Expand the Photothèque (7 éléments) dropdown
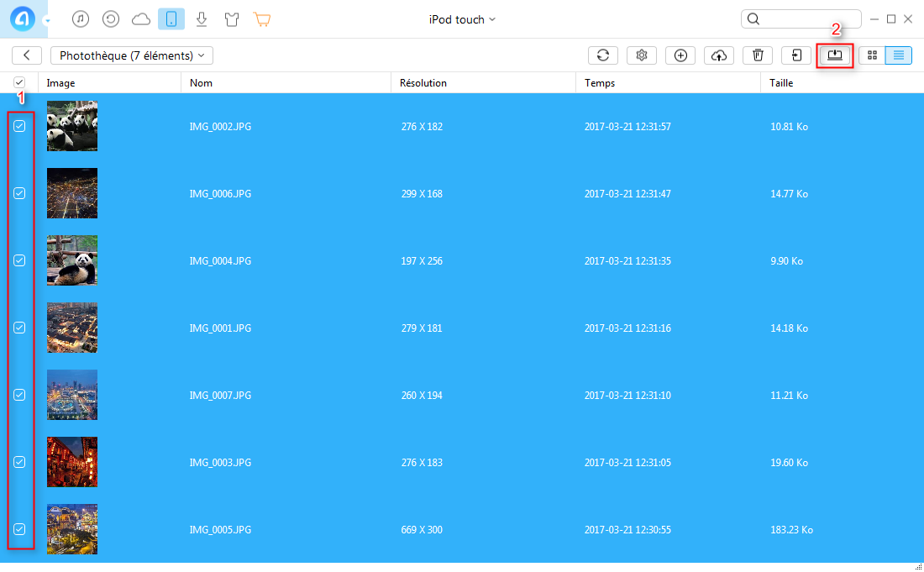 (x=132, y=55)
